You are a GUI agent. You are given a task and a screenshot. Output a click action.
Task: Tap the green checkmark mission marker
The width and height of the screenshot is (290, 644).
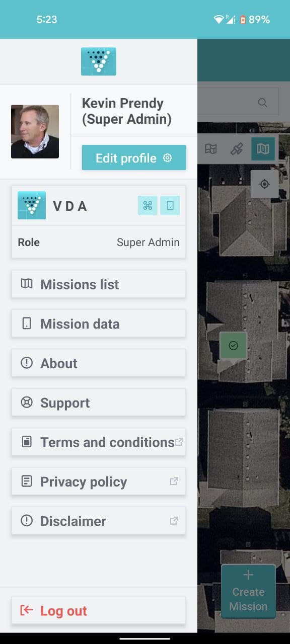click(x=233, y=346)
